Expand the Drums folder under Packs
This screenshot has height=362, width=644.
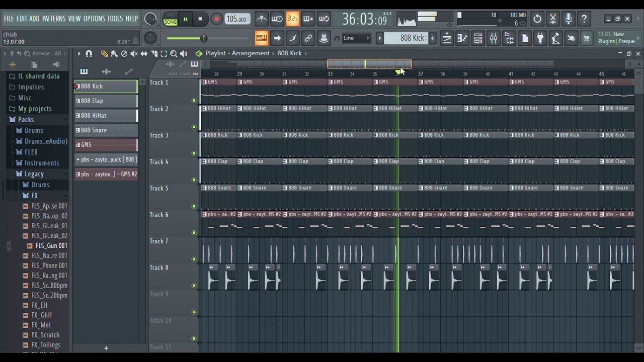click(34, 130)
